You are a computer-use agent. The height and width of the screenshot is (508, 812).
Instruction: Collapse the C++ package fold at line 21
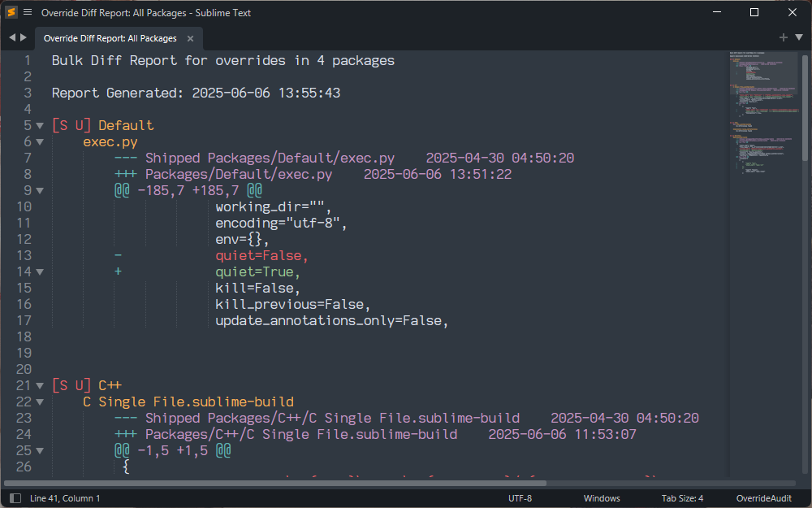click(40, 385)
